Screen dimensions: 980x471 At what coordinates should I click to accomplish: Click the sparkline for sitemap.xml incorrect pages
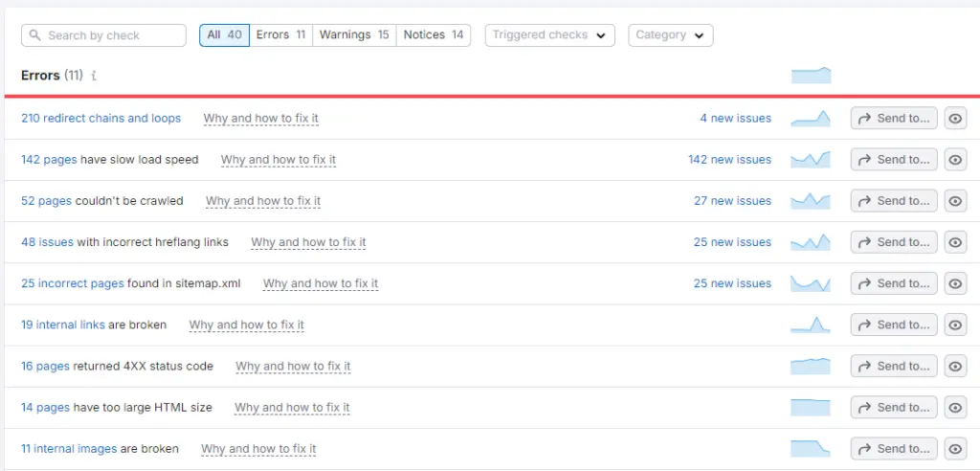811,283
